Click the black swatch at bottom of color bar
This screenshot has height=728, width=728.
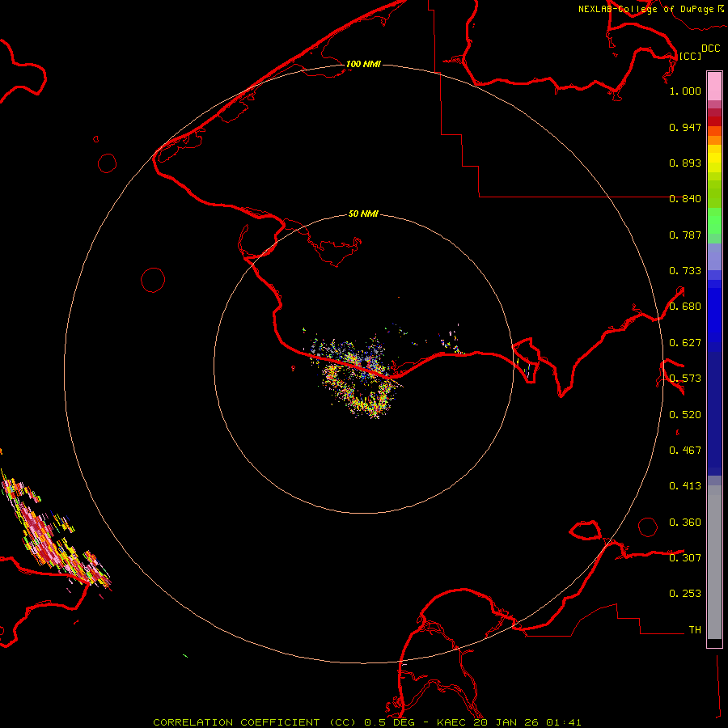(714, 642)
